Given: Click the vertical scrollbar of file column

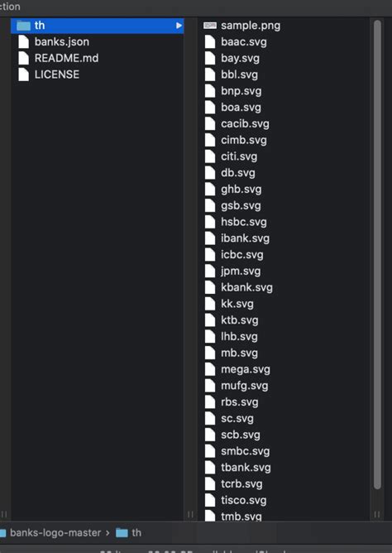Looking at the screenshot, I should point(377,255).
